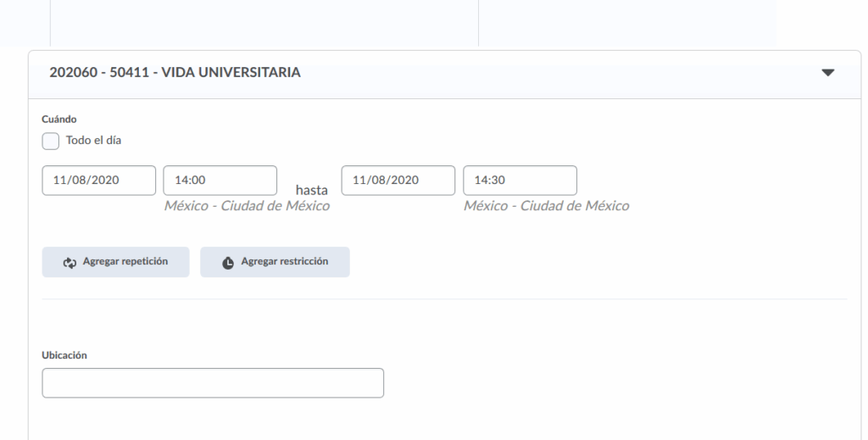Enable the Todo el día checkbox
The height and width of the screenshot is (440, 868).
(x=51, y=141)
